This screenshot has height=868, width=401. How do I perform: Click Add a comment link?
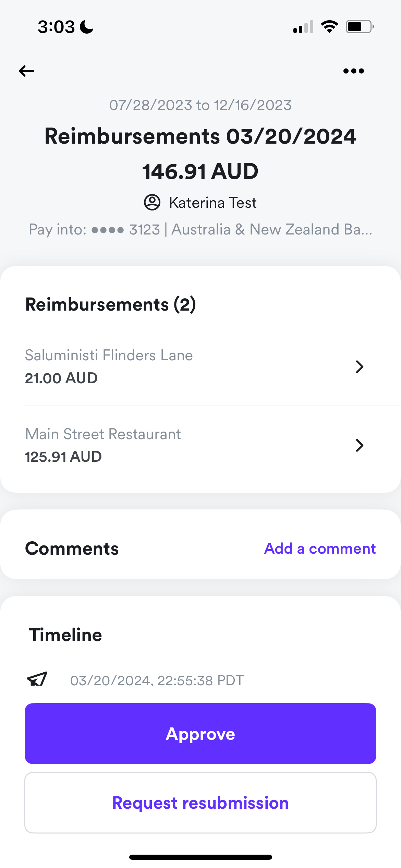[320, 548]
